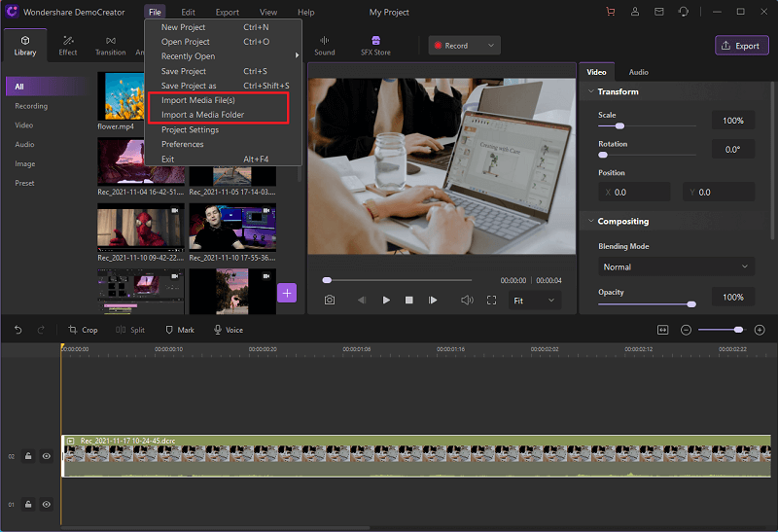The image size is (778, 532).
Task: Select the Split tool
Action: pos(130,330)
